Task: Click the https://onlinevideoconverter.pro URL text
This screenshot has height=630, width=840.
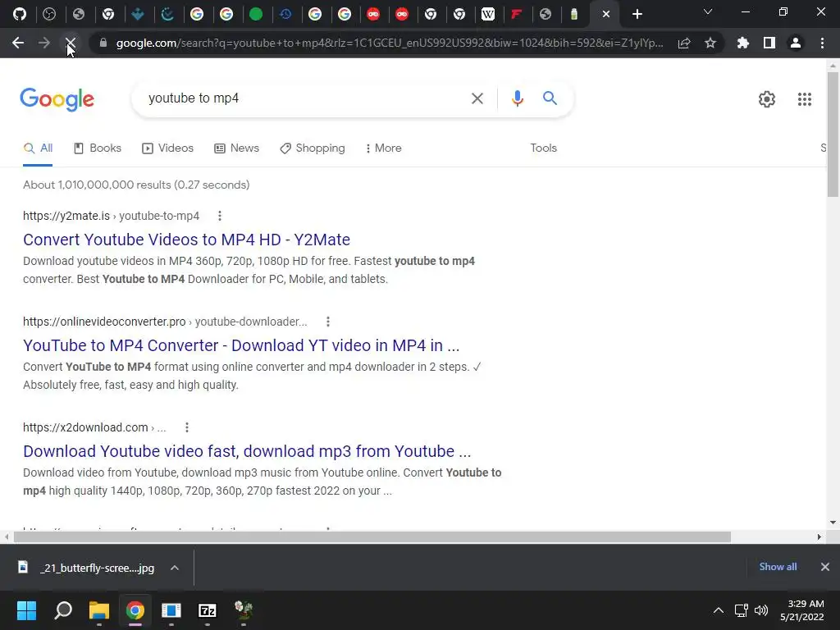Action: pyautogui.click(x=104, y=322)
